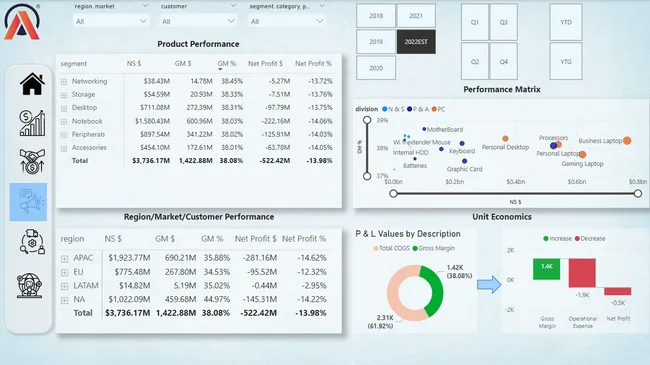This screenshot has height=365, width=650.
Task: Click the company logo at top left
Action: (x=22, y=22)
